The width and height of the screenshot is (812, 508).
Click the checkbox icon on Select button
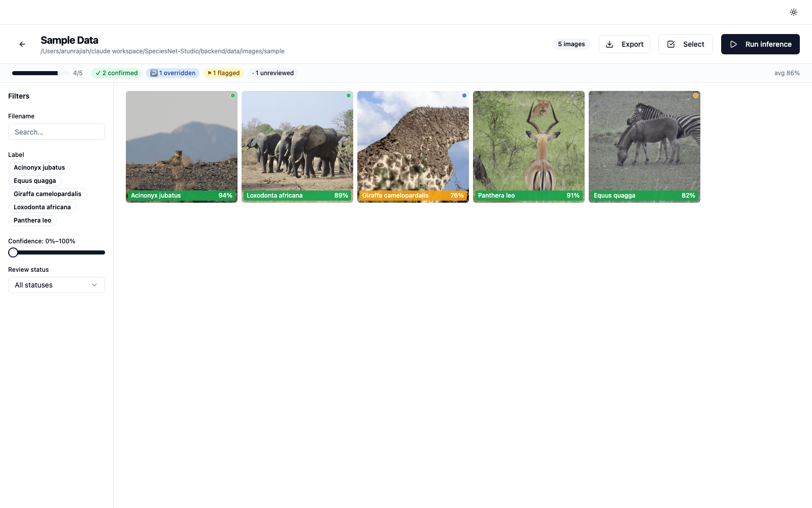(x=671, y=44)
